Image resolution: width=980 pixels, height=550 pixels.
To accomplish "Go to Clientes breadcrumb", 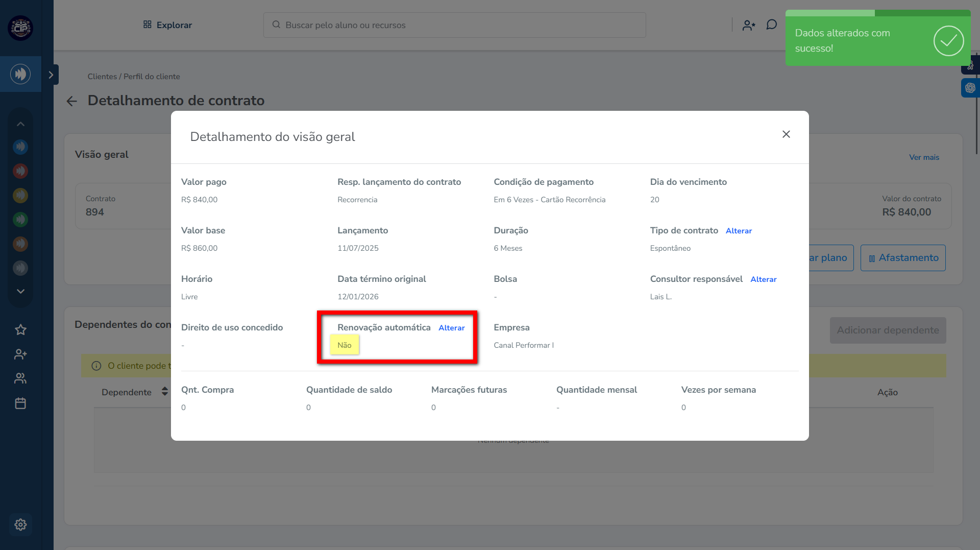I will pyautogui.click(x=102, y=77).
